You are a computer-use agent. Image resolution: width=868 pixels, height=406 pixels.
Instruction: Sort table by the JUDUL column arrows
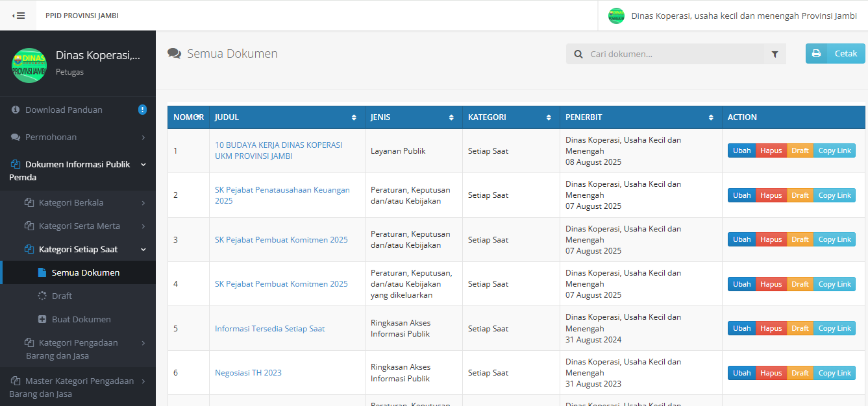click(354, 117)
